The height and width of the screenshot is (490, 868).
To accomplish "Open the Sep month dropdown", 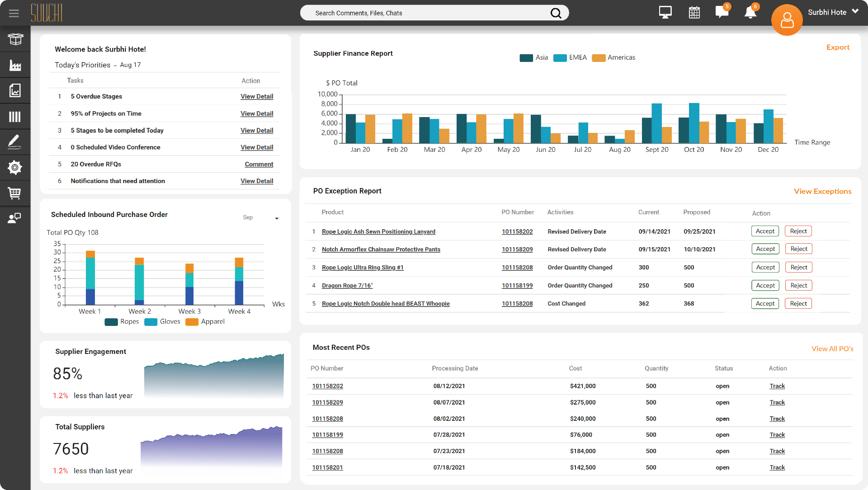I will [x=261, y=218].
